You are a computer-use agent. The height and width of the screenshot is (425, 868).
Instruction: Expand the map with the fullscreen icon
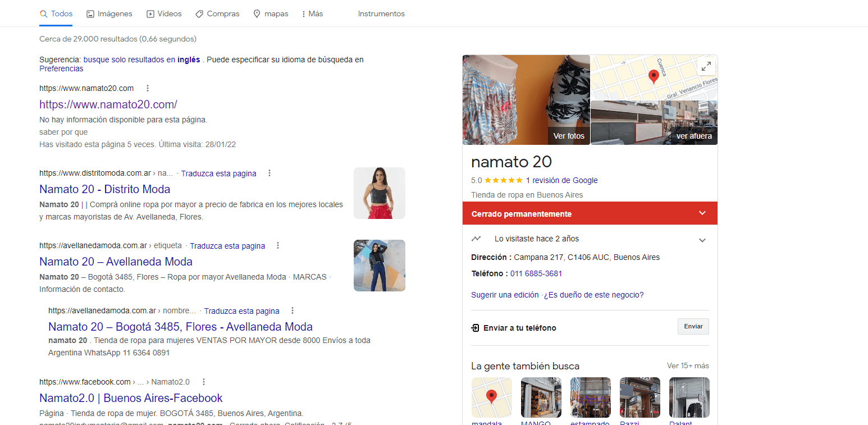coord(706,66)
